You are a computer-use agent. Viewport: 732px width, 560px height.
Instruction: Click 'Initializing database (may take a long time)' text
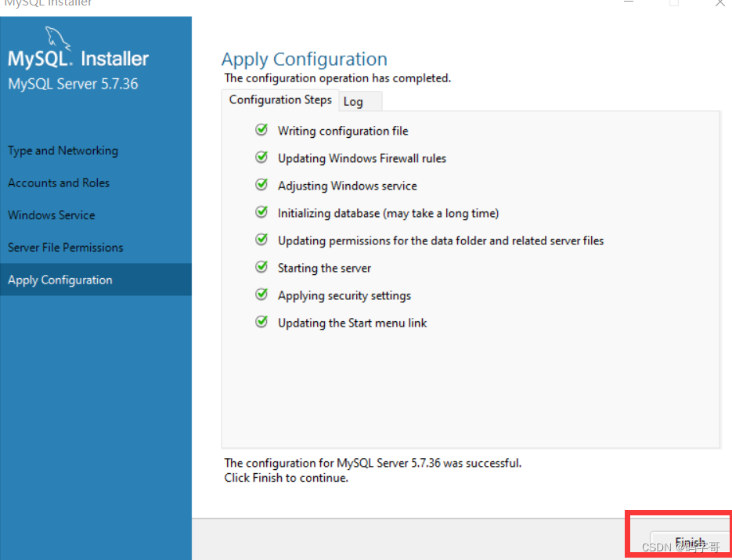tap(388, 214)
